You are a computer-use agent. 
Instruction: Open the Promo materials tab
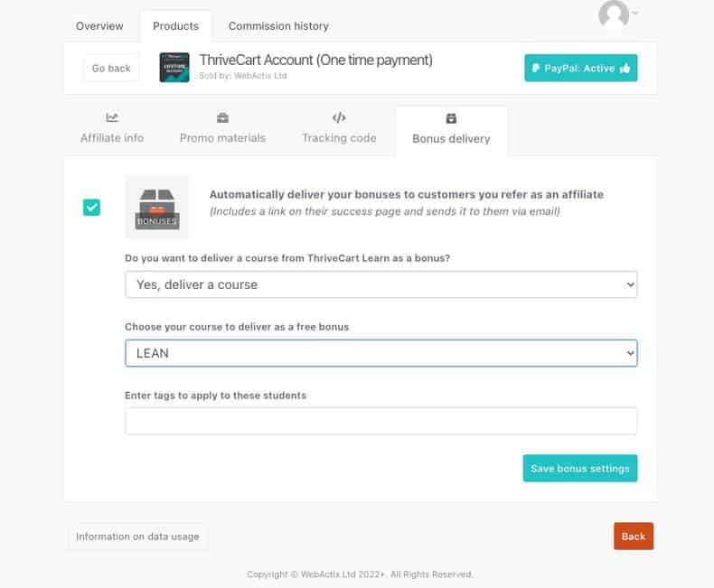222,128
